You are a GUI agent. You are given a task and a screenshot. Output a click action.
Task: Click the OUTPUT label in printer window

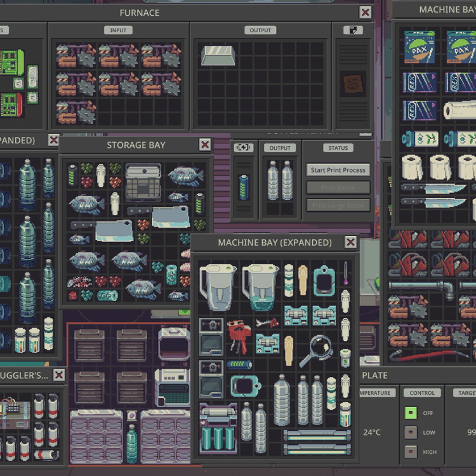(280, 148)
